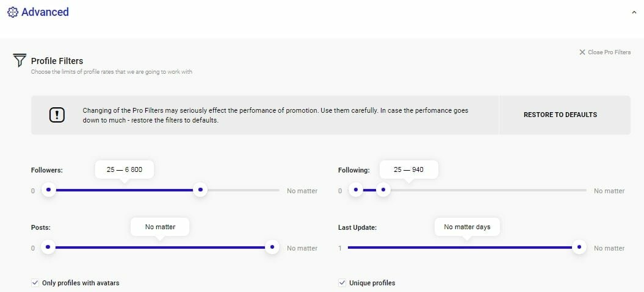Click the Advanced section heading
This screenshot has width=644, height=292.
[45, 12]
